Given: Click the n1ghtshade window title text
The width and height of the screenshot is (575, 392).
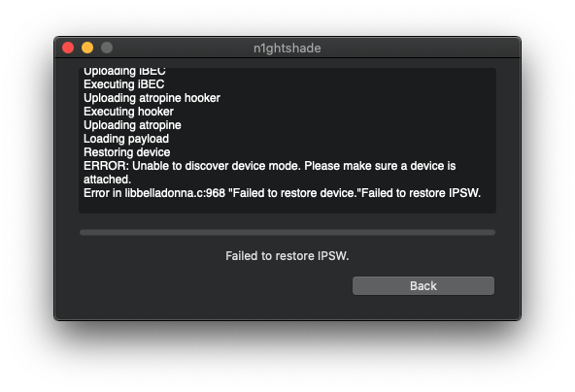Looking at the screenshot, I should pos(287,48).
